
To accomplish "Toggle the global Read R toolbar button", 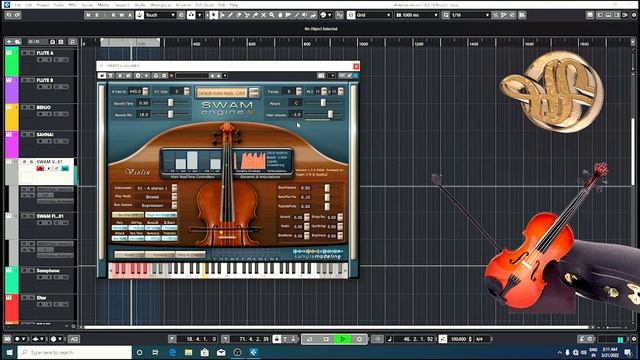I will pyautogui.click(x=113, y=15).
